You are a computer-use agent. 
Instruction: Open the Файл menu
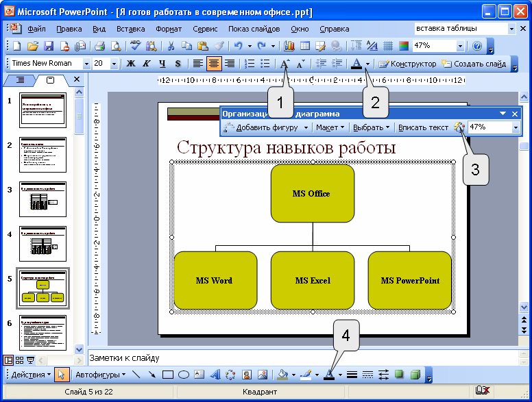point(36,29)
